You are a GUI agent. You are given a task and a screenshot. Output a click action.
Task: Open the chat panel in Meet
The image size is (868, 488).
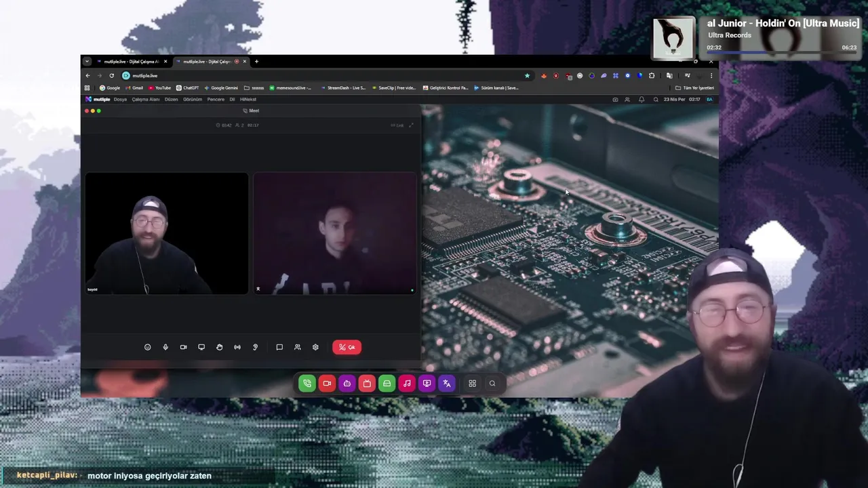pyautogui.click(x=279, y=347)
